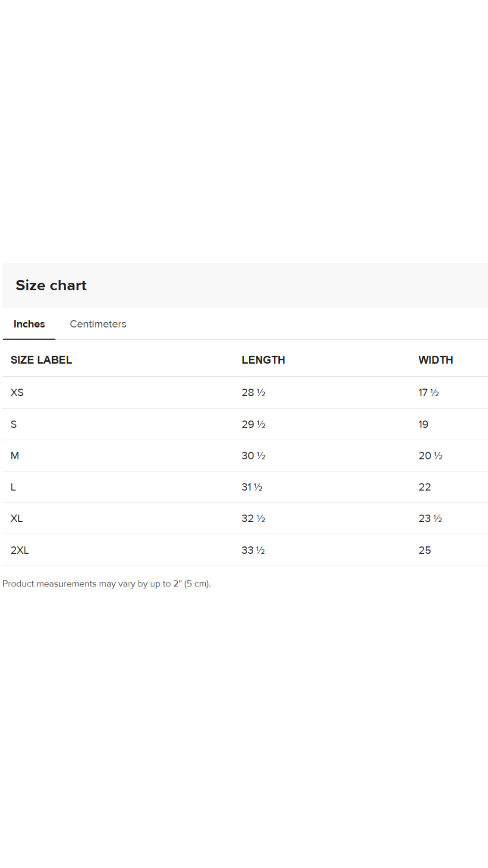Click the product measurements disclaimer text

(106, 584)
